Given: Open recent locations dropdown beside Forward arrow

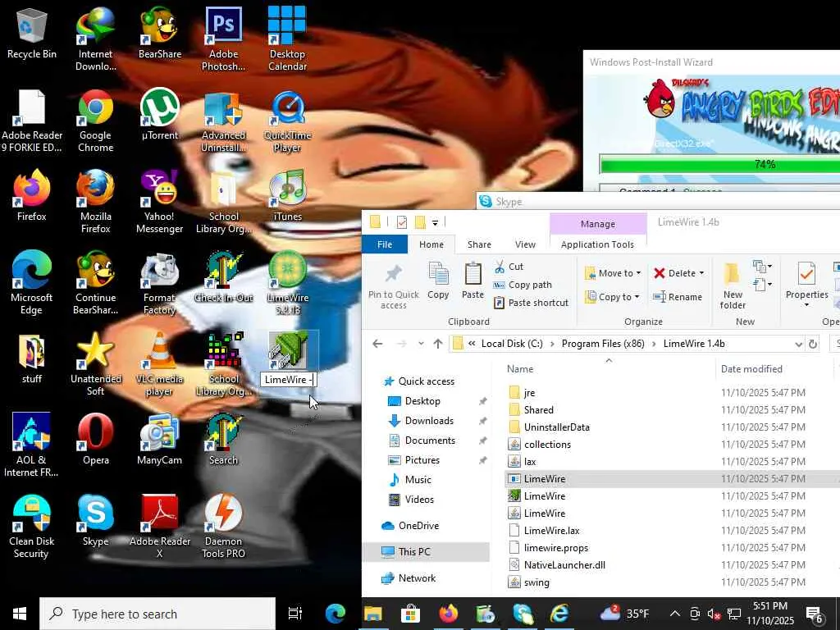Looking at the screenshot, I should click(x=421, y=344).
